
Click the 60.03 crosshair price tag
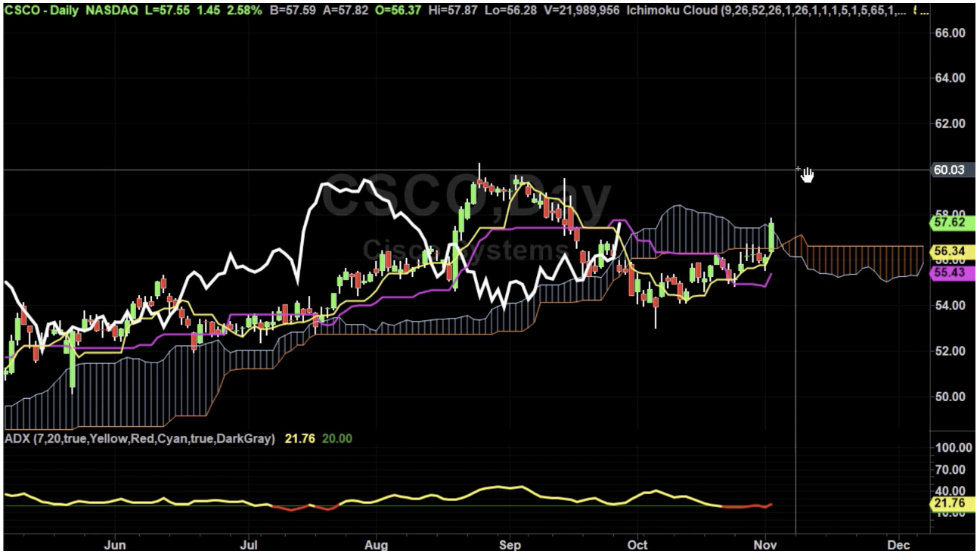point(951,170)
